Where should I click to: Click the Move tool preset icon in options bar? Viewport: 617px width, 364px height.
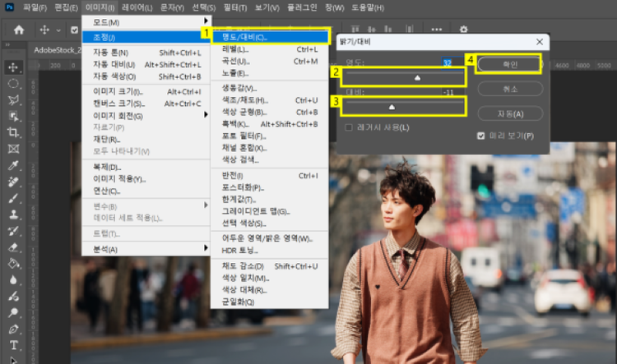point(44,30)
